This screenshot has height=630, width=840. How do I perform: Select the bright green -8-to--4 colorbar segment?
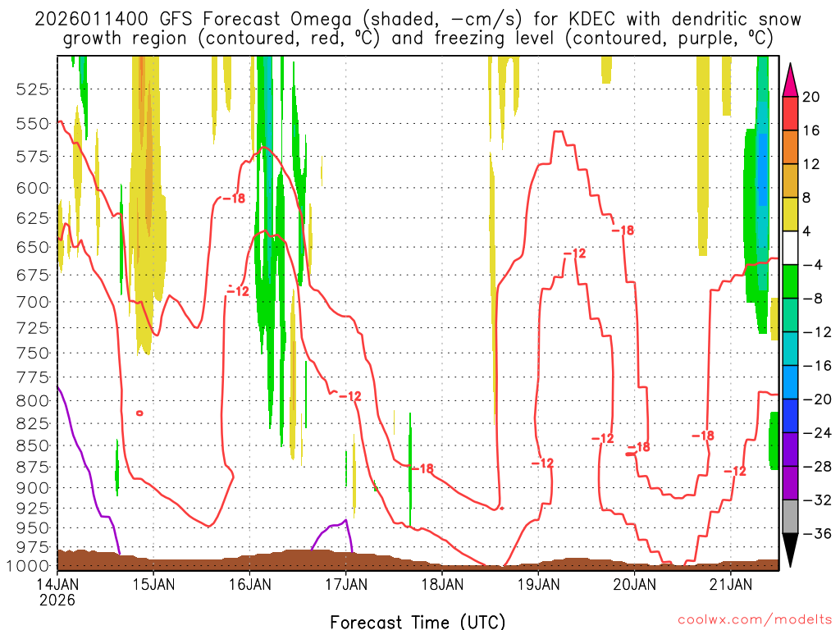coord(790,282)
